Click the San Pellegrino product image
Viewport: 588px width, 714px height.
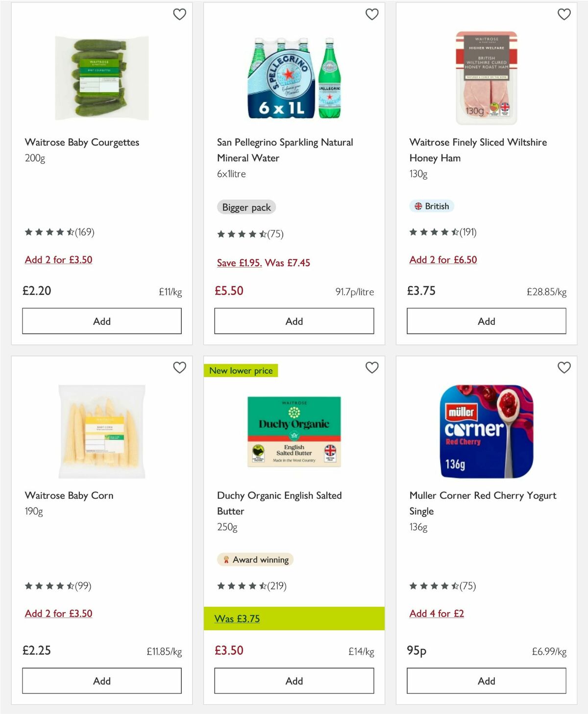294,77
